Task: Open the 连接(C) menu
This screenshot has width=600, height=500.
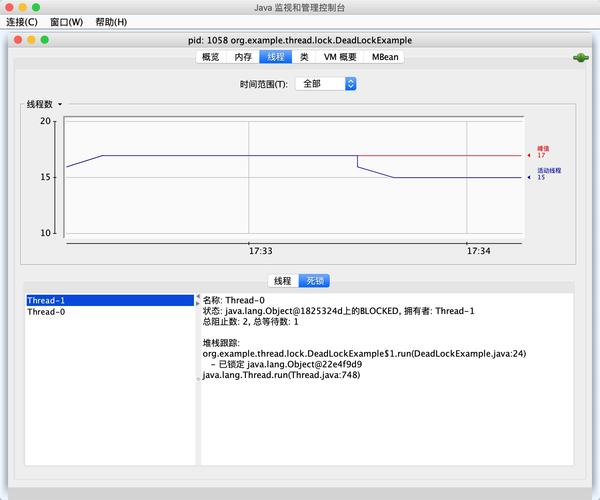Action: [x=22, y=22]
